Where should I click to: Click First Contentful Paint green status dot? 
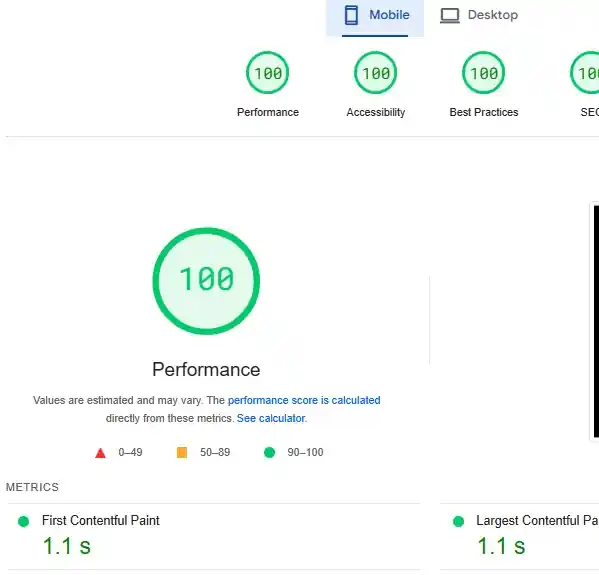(x=24, y=521)
